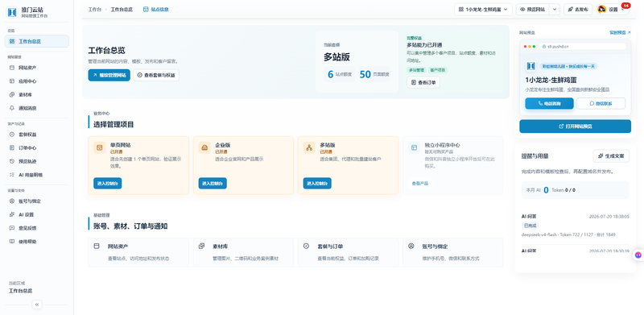Enter console under the 企业版 card
This screenshot has width=644, height=315.
(x=213, y=184)
